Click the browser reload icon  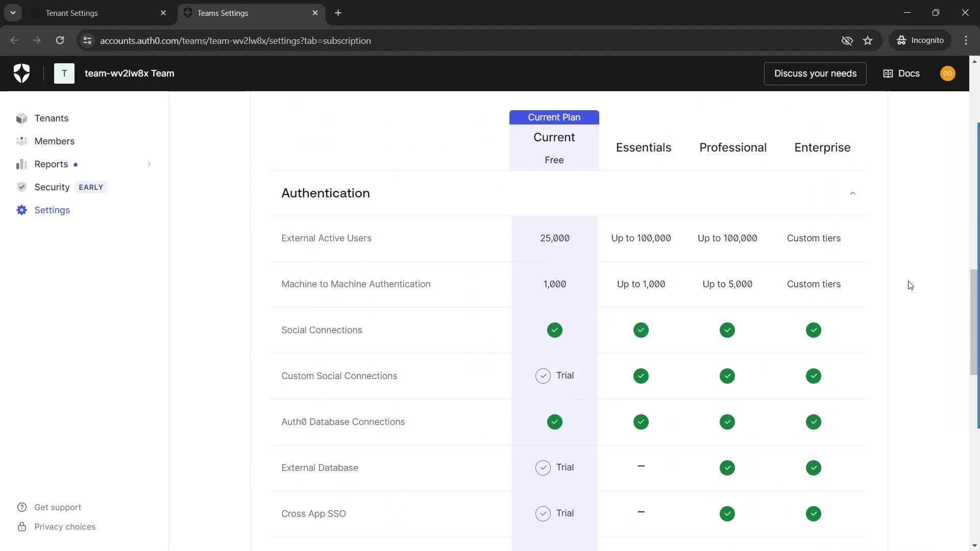[60, 40]
